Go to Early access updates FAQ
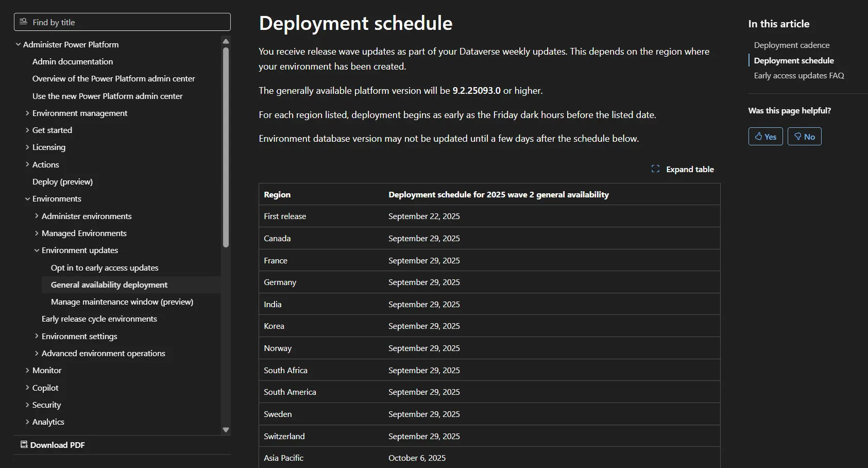 [798, 76]
